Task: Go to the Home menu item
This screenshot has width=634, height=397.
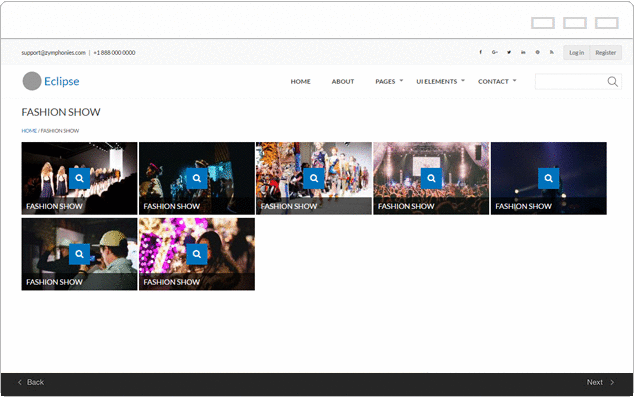Action: point(300,81)
